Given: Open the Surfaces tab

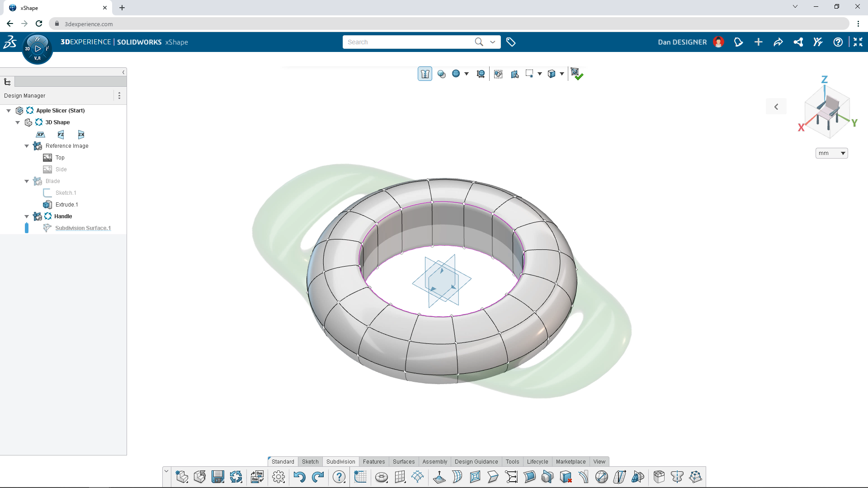Looking at the screenshot, I should (x=404, y=461).
